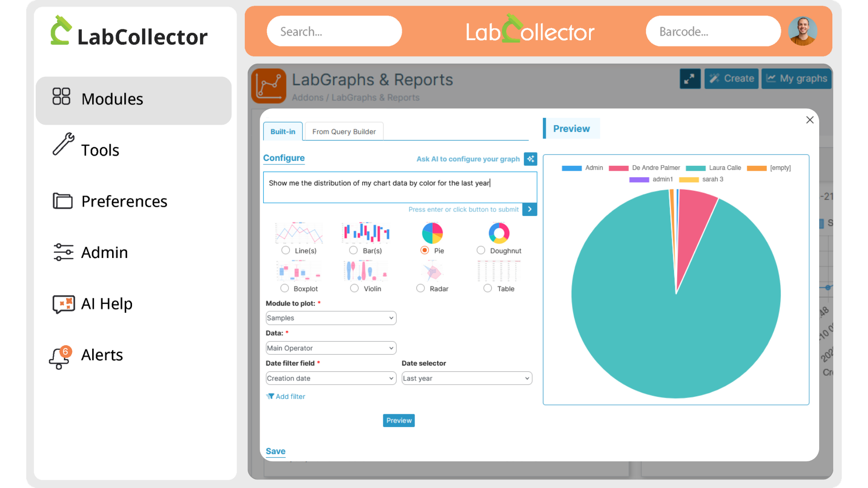Screen dimensions: 868x488
Task: Select the Boxplot radio button
Action: pyautogui.click(x=284, y=288)
